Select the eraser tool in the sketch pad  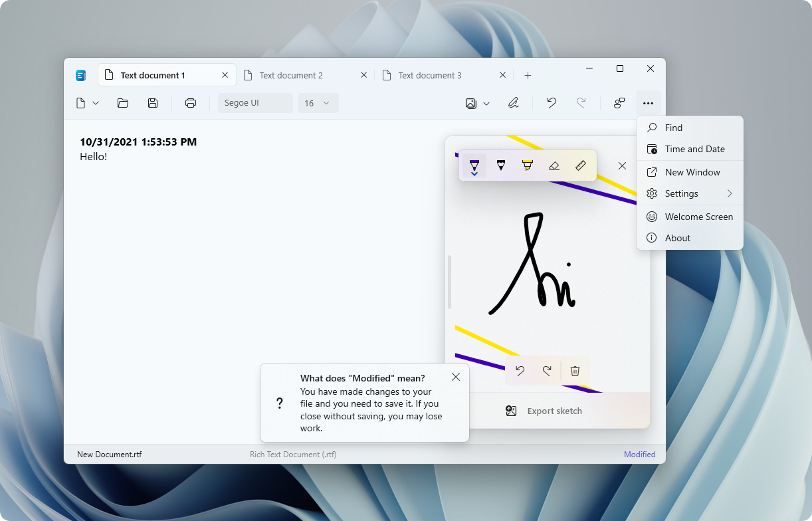click(x=554, y=165)
